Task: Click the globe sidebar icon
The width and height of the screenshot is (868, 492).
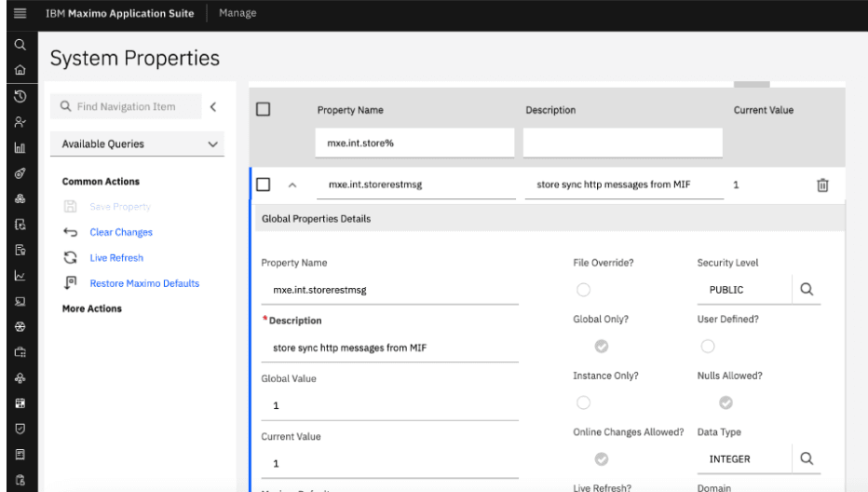Action: pos(20,327)
